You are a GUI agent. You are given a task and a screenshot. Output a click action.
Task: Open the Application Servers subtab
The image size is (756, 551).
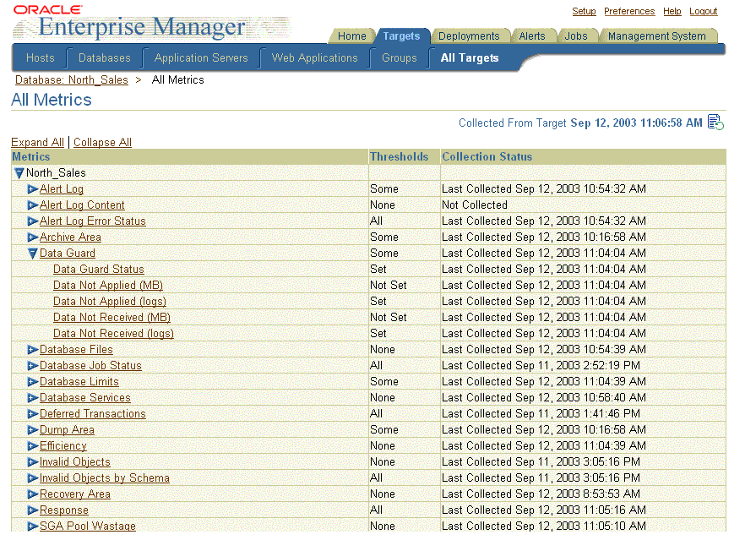click(x=201, y=58)
